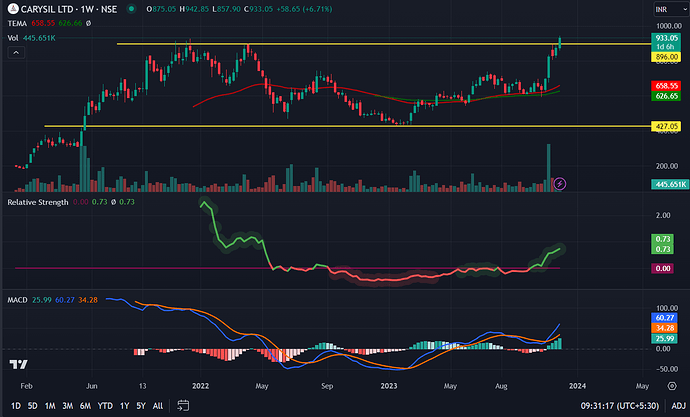Toggle the ADJ adjusted data button
This screenshot has height=417, width=690.
679,406
